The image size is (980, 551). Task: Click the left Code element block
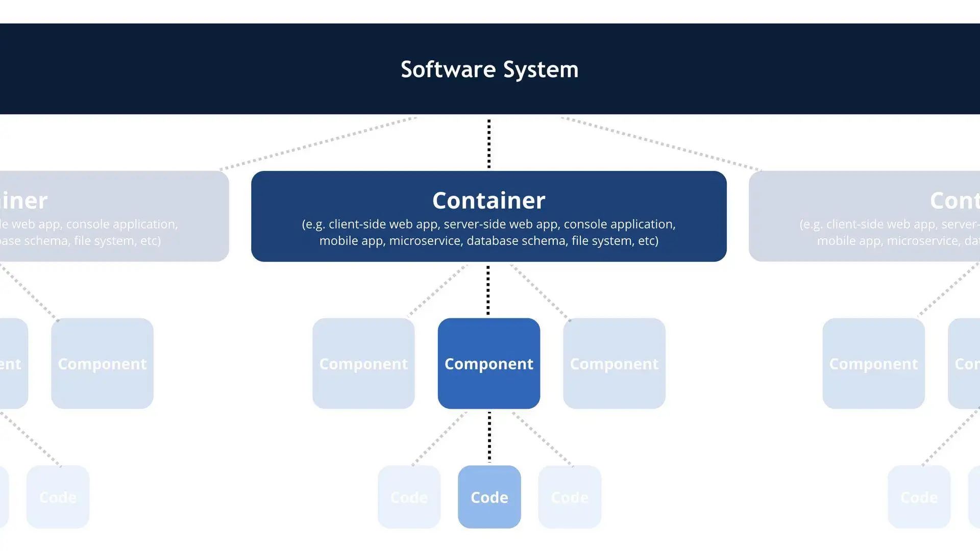point(409,497)
